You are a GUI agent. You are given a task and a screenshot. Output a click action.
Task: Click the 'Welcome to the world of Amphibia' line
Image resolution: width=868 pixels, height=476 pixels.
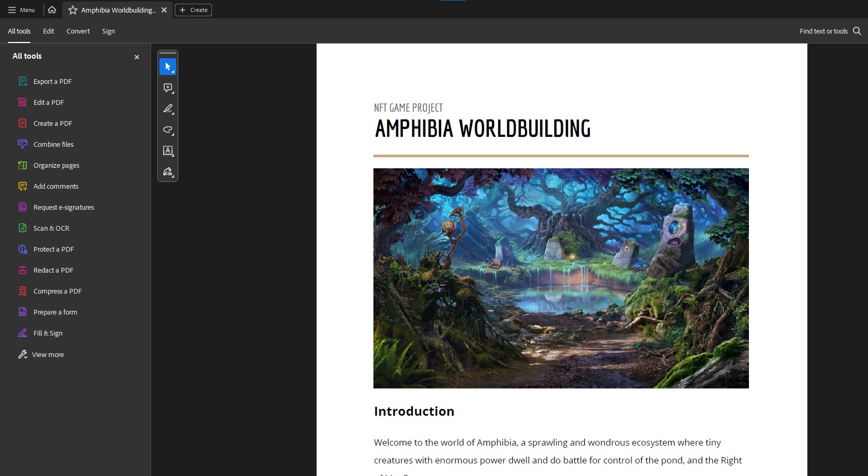pos(548,442)
